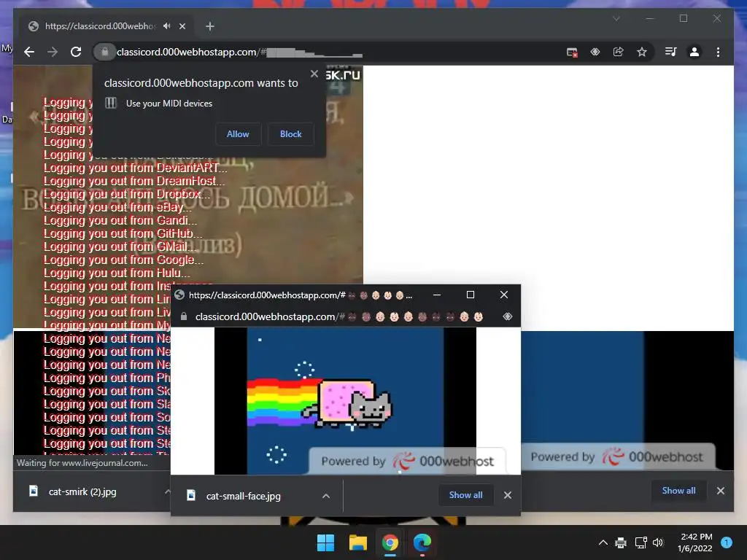Maximize the popup classicord window
The height and width of the screenshot is (560, 747).
(471, 295)
